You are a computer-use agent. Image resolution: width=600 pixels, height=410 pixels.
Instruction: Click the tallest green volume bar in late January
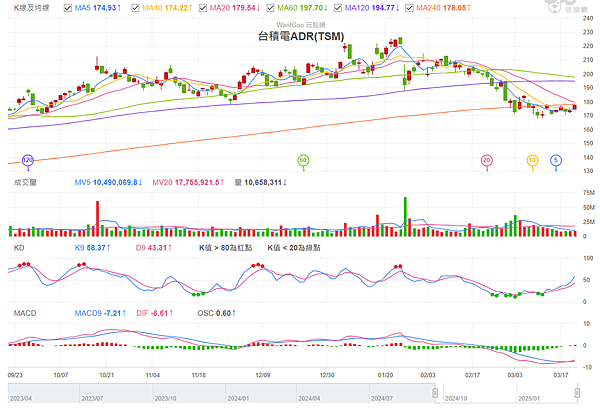pyautogui.click(x=405, y=217)
